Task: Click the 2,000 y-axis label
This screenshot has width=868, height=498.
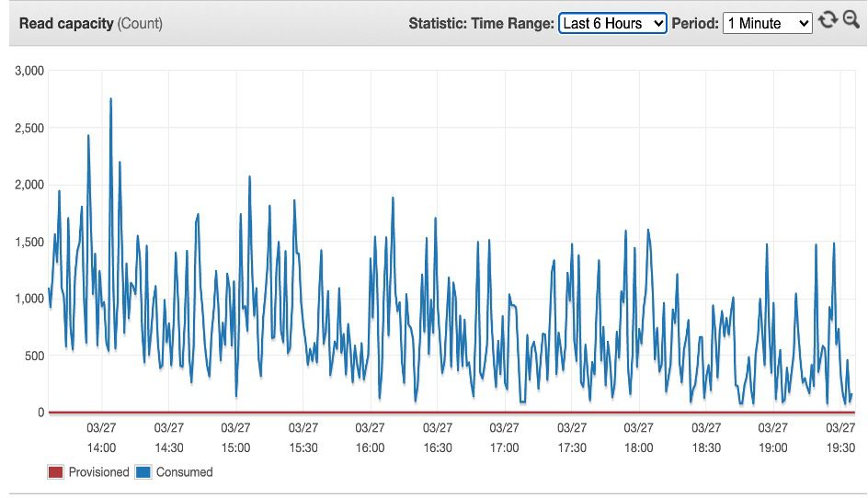Action: tap(29, 185)
